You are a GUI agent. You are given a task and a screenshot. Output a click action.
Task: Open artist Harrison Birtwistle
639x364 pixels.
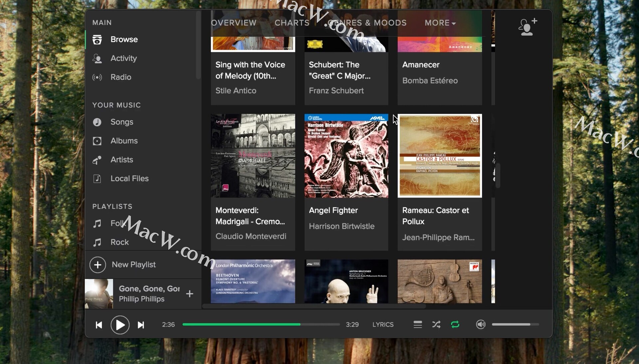(341, 227)
